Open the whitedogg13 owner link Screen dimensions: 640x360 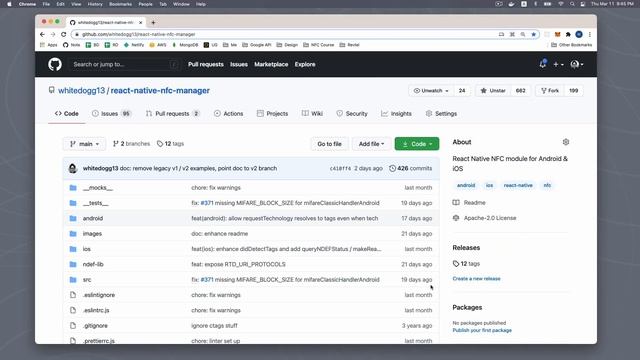click(81, 91)
